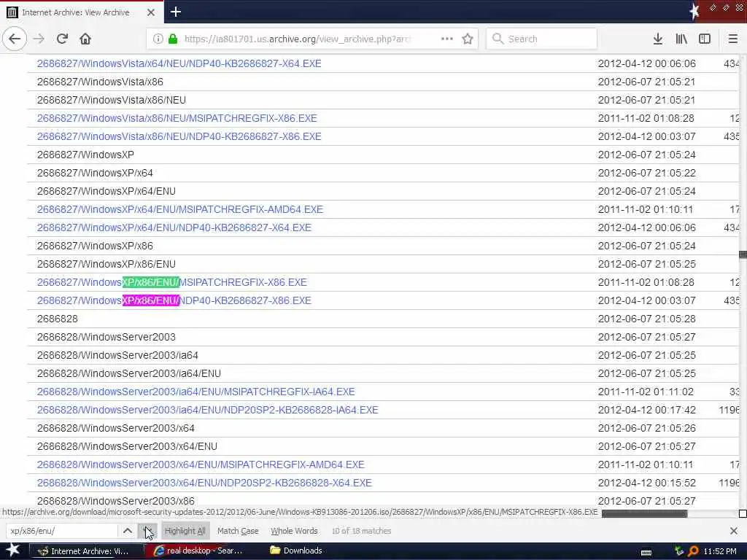Jump to the previous find match
The width and height of the screenshot is (747, 560).
coord(127,531)
